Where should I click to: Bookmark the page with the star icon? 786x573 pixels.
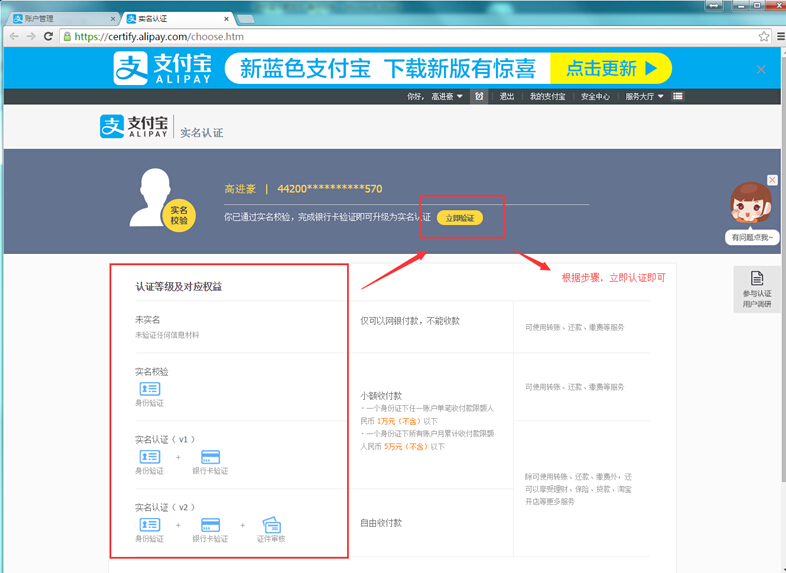(x=763, y=37)
